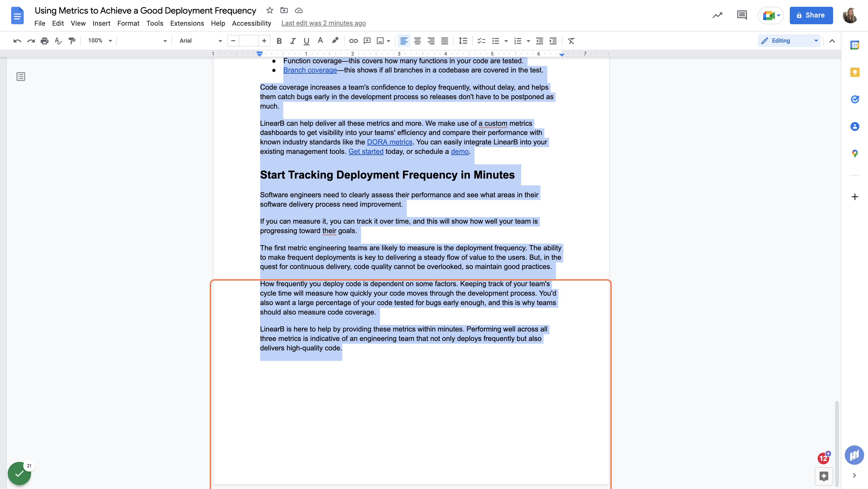The width and height of the screenshot is (868, 489).
Task: Open Google Maps side panel
Action: click(x=854, y=153)
